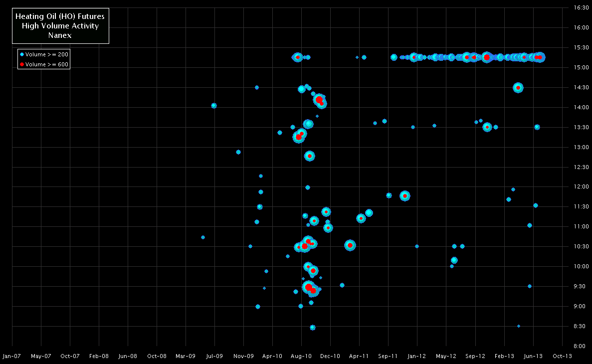The width and height of the screenshot is (592, 364).
Task: Click the 11:00 time axis label
Action: [x=581, y=226]
